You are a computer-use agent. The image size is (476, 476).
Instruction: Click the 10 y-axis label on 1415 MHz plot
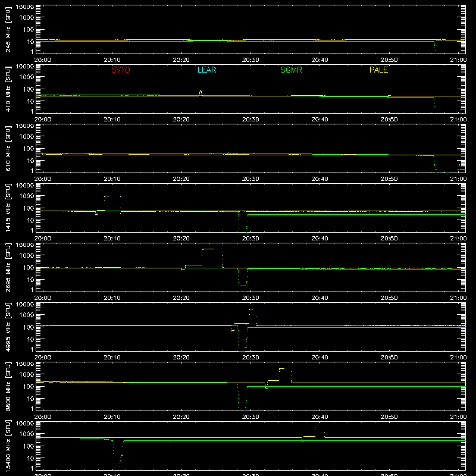(30, 220)
